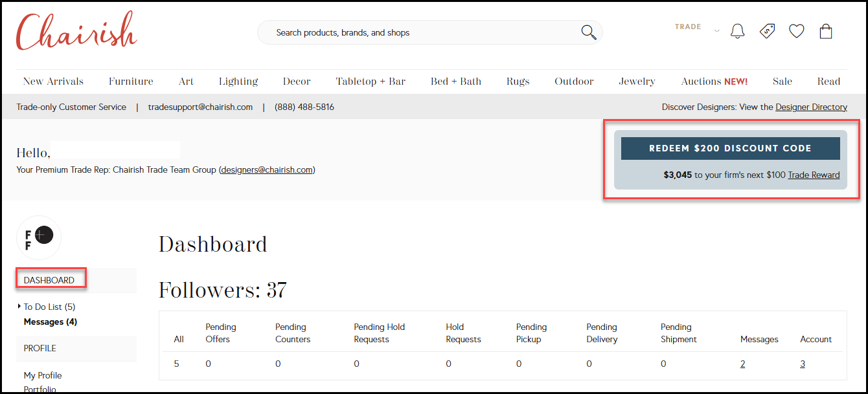Open Sale menu item
868x394 pixels.
782,82
